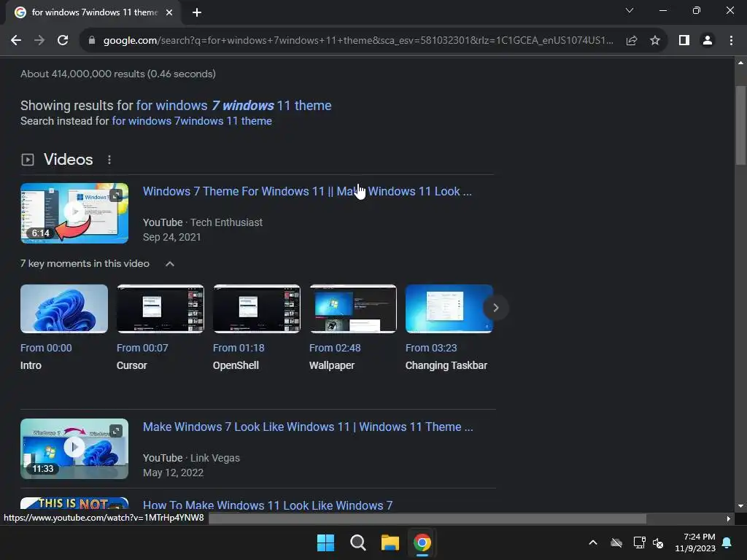Click the OneDrive cloud tray icon
This screenshot has width=747, height=560.
616,542
